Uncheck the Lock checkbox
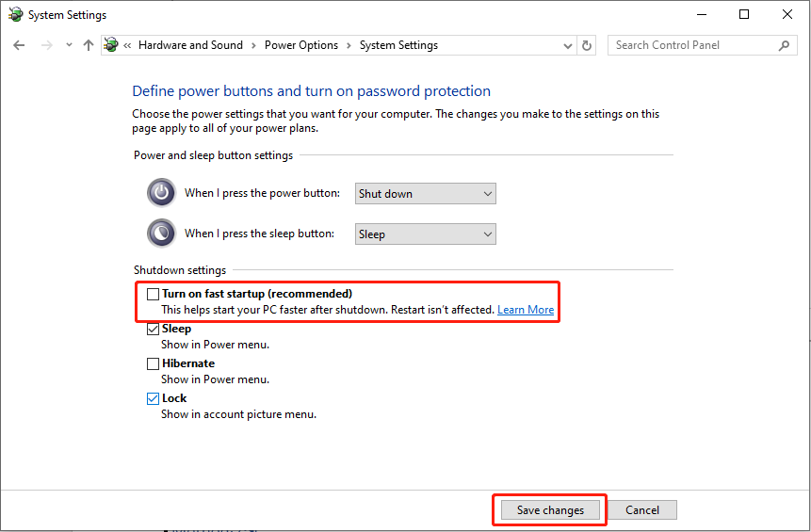This screenshot has height=532, width=811. point(153,398)
